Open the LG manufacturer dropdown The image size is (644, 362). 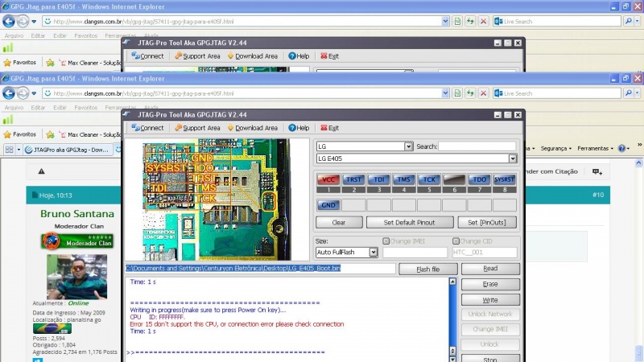click(x=408, y=146)
